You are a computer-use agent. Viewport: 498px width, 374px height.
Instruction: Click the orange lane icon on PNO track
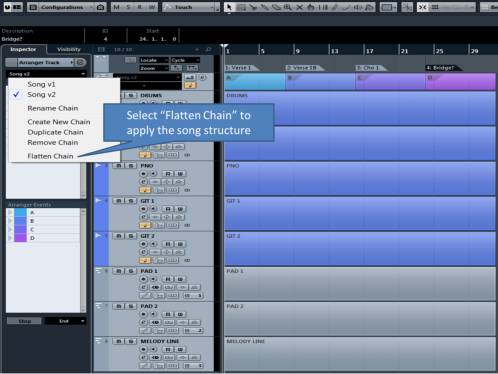tap(145, 190)
